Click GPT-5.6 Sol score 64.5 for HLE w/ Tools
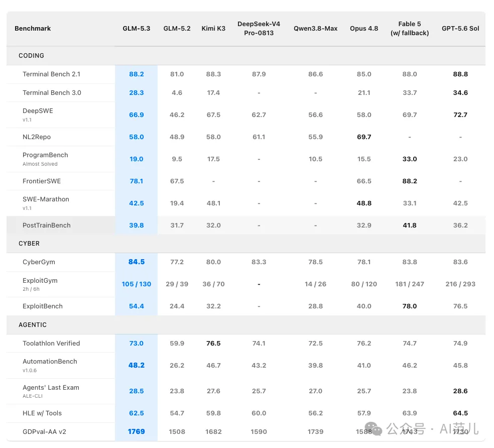The image size is (494, 448). click(x=460, y=413)
